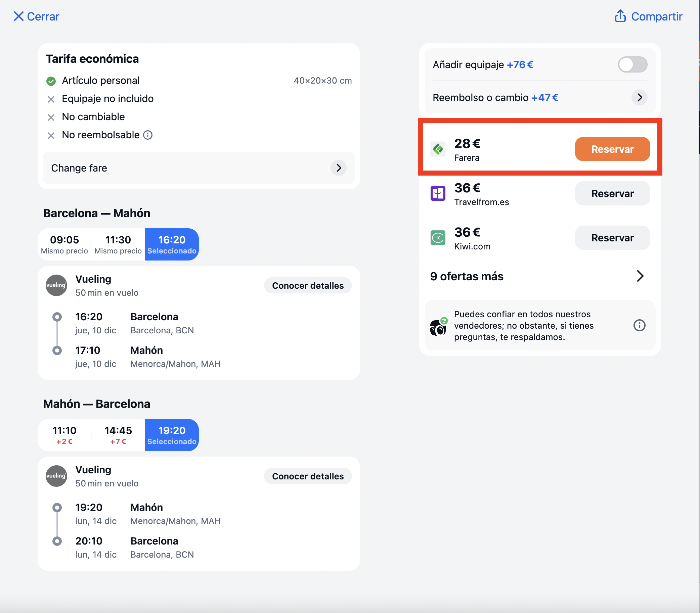The height and width of the screenshot is (613, 700).
Task: Click the +76 € baggage price
Action: click(x=520, y=65)
